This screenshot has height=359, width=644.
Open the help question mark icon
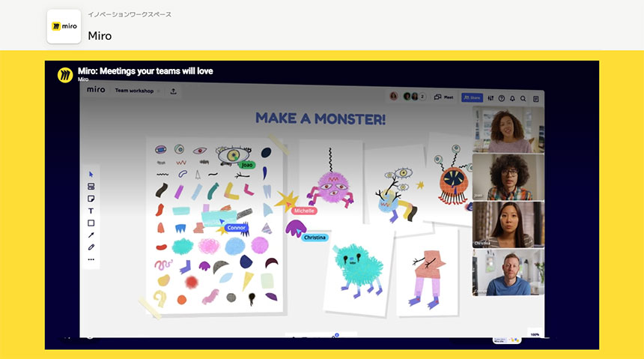[502, 98]
